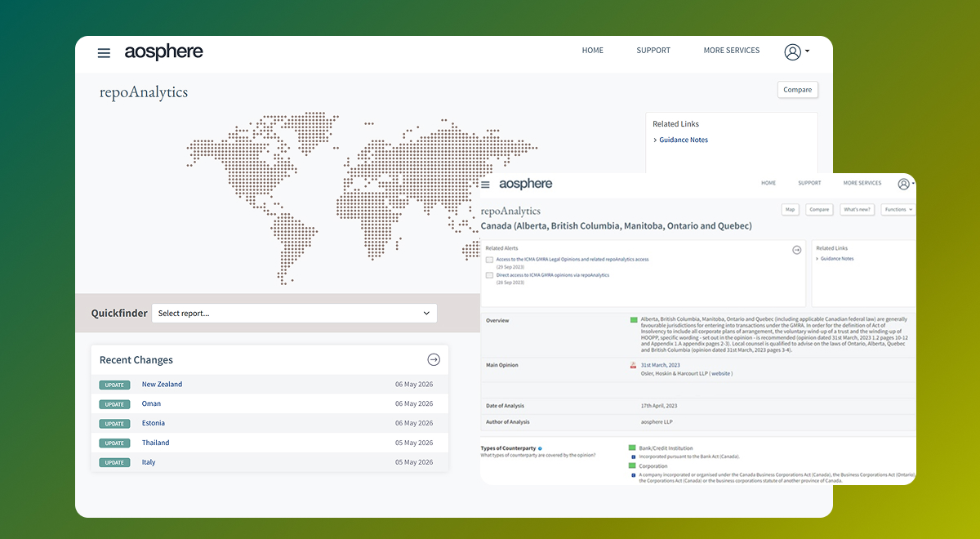Open the Guidance Notes link in the Canada report window
This screenshot has width=980, height=539.
click(837, 259)
